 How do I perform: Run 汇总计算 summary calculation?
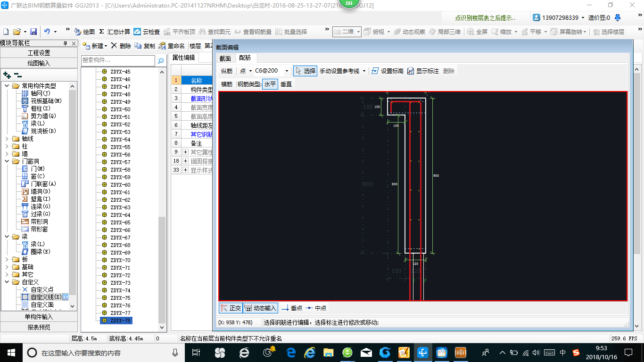[115, 32]
